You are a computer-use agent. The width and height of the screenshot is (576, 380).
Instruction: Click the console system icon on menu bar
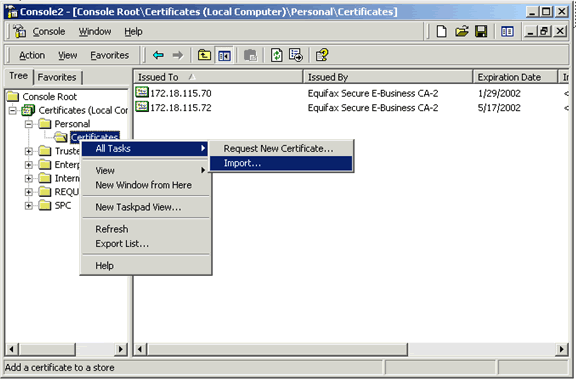click(x=19, y=31)
